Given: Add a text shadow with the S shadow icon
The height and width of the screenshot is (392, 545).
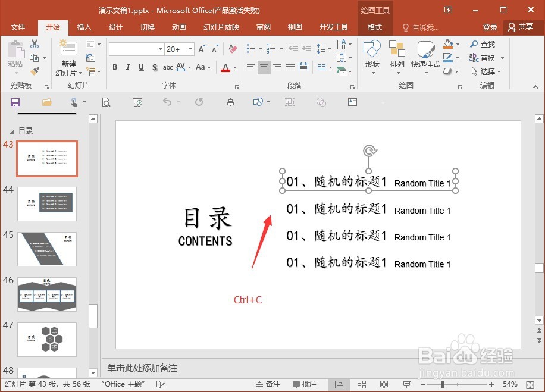Looking at the screenshot, I should point(154,67).
